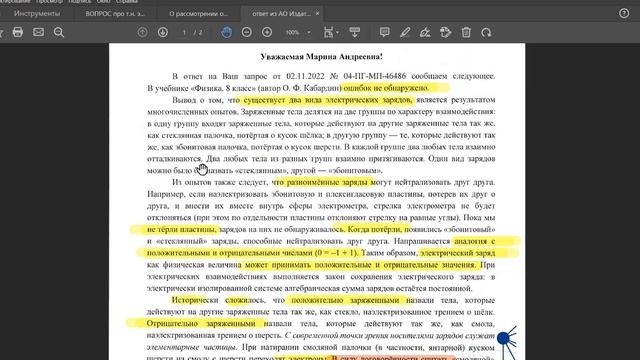Screen dimensions: 640x360
Task: Open the 'ВОПРОС про т.н. э...' document tab
Action: click(115, 13)
